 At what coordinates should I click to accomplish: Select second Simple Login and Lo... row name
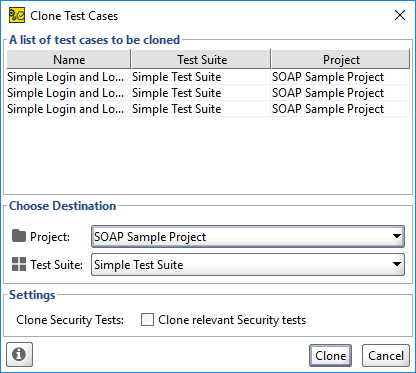[x=68, y=93]
